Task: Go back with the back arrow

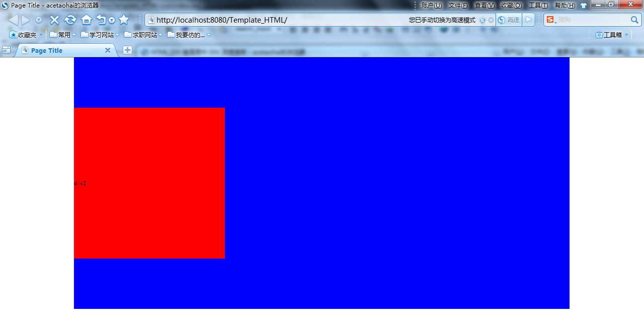Action: [x=14, y=20]
